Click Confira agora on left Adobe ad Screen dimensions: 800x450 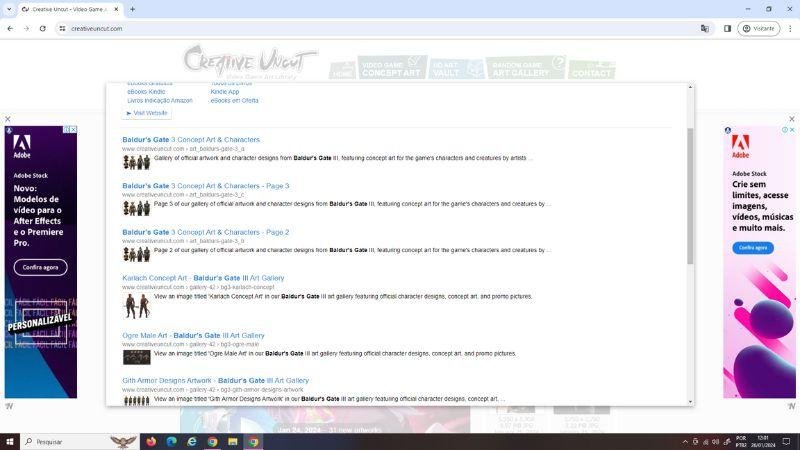click(40, 267)
